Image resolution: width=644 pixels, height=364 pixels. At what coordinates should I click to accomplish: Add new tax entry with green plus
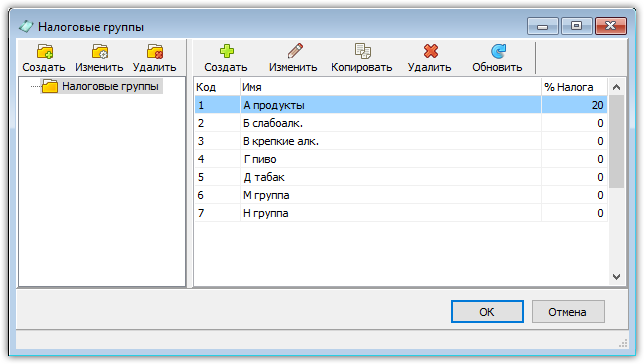(226, 58)
